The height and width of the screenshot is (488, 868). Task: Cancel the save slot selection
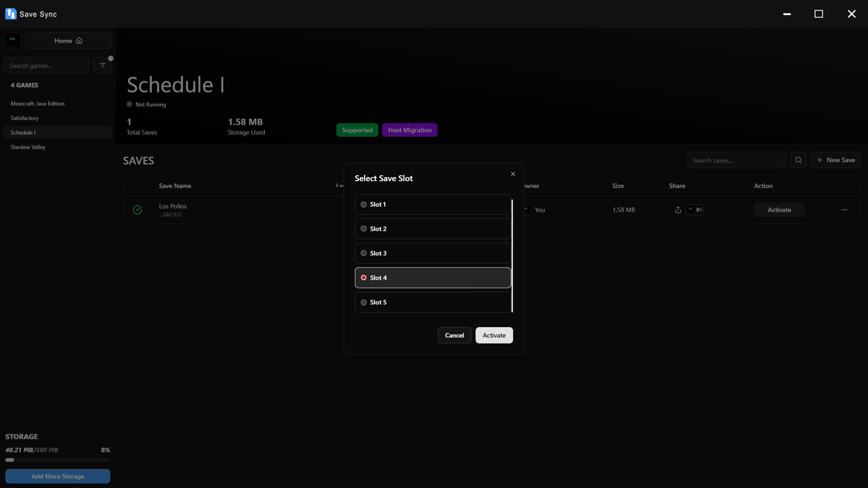click(454, 335)
